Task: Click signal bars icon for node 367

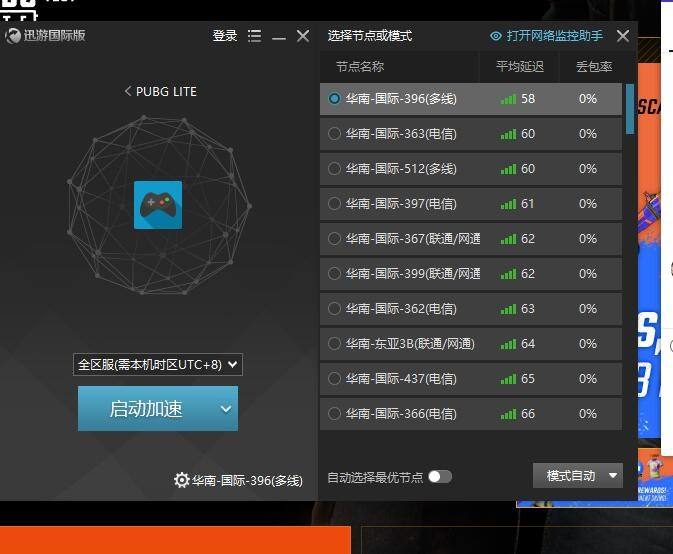Action: point(508,239)
